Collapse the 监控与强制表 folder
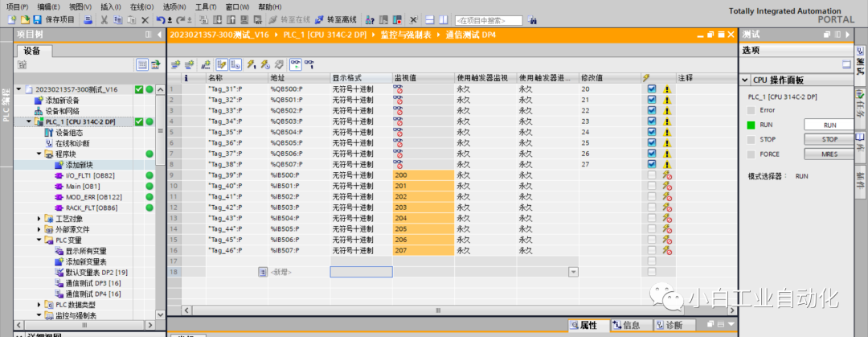This screenshot has width=868, height=337. click(39, 315)
